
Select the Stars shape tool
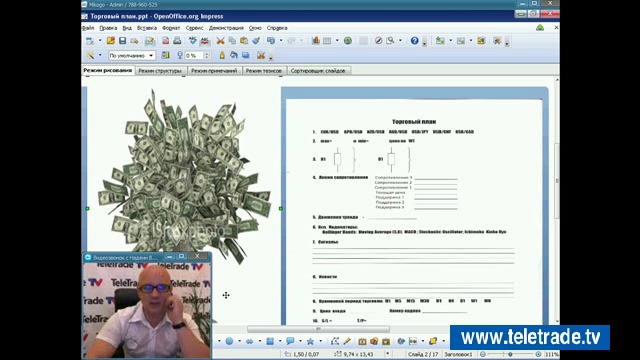point(310,341)
